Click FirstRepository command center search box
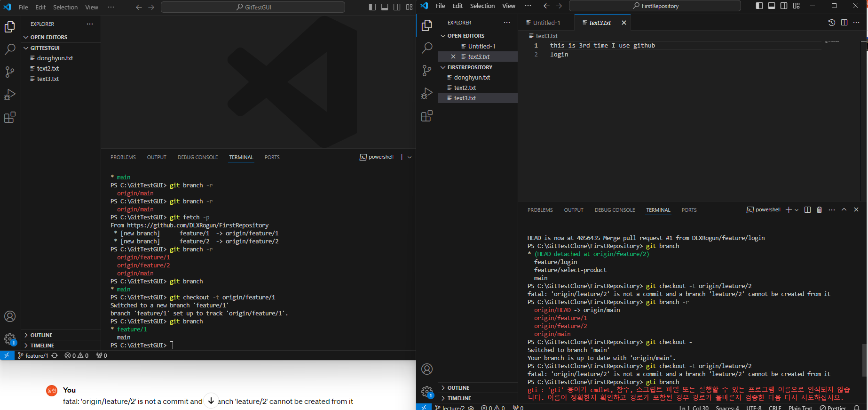The width and height of the screenshot is (868, 410). point(655,6)
